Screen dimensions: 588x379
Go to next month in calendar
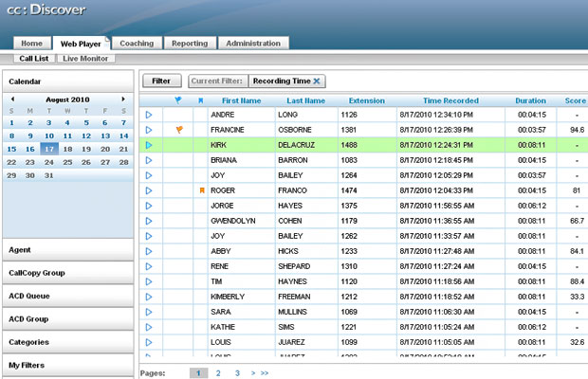pos(123,99)
